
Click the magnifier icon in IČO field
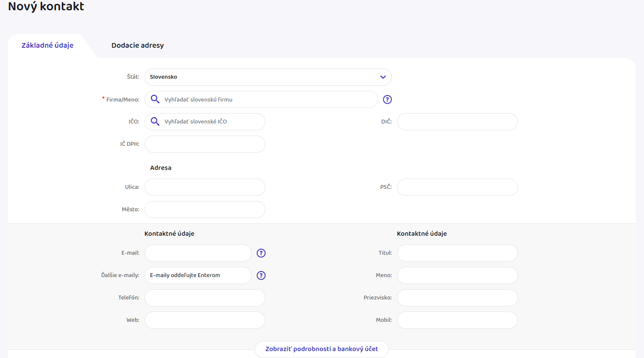(155, 122)
